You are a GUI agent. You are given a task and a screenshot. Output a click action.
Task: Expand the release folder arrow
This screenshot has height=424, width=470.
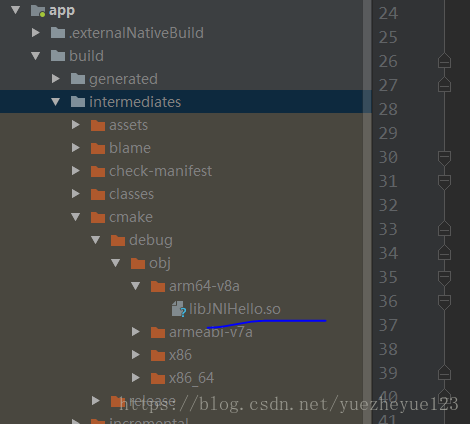96,401
